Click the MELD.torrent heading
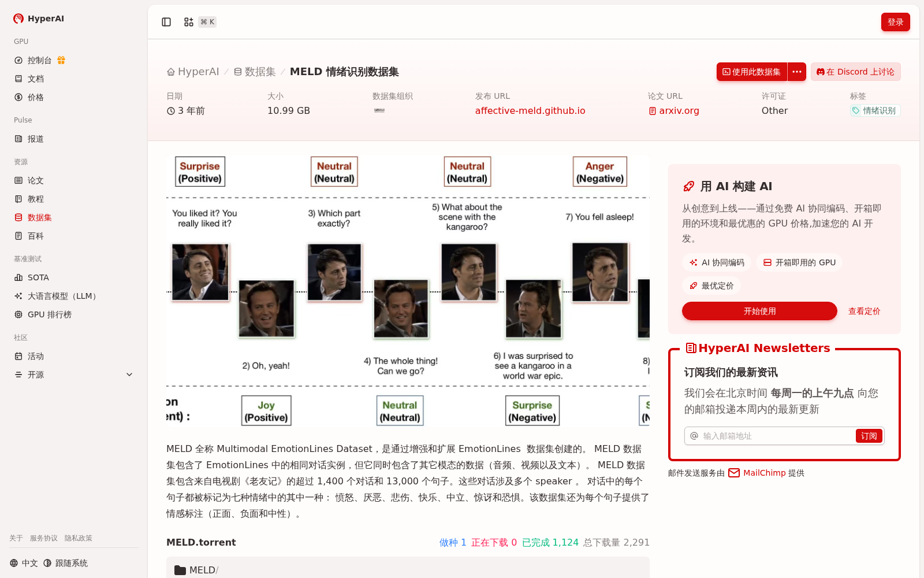Viewport: 924px width, 578px height. (x=201, y=542)
